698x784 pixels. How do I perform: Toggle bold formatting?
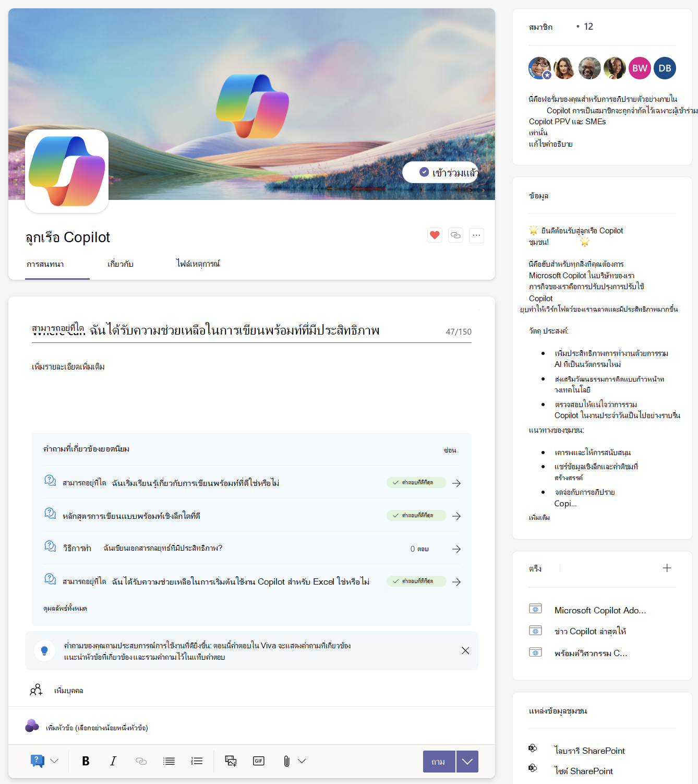pyautogui.click(x=86, y=761)
